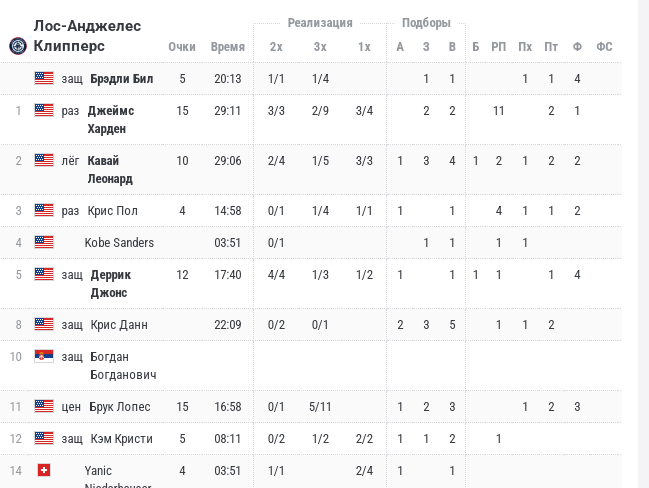Open Джеймс Харден player profile
649x488 pixels.
pos(110,119)
